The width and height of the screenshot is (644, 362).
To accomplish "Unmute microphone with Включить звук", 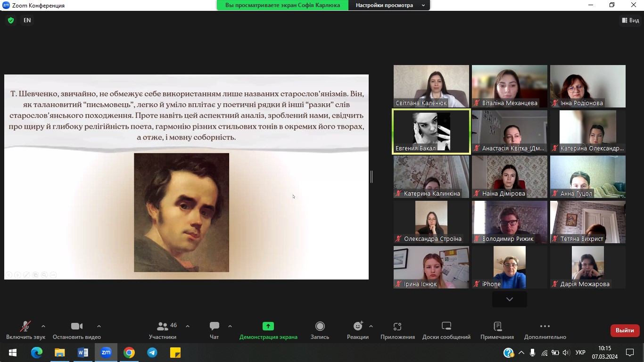I will (25, 327).
